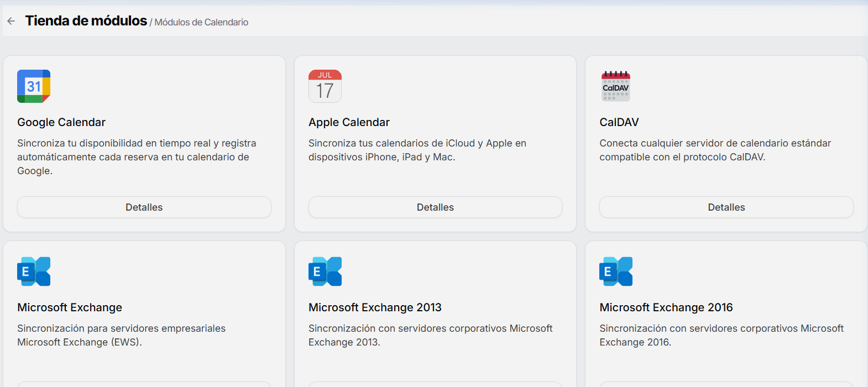Viewport: 868px width, 387px height.
Task: Click the Apple Calendar title
Action: [x=349, y=122]
